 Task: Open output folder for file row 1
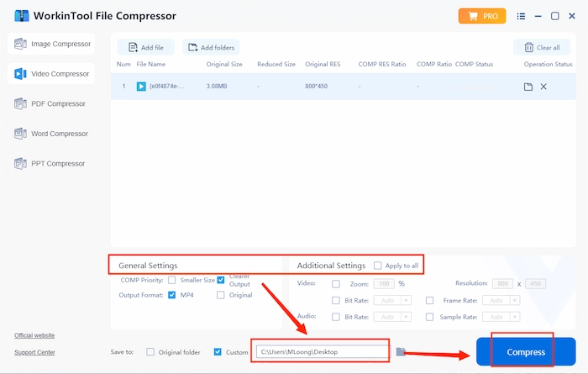pos(528,87)
